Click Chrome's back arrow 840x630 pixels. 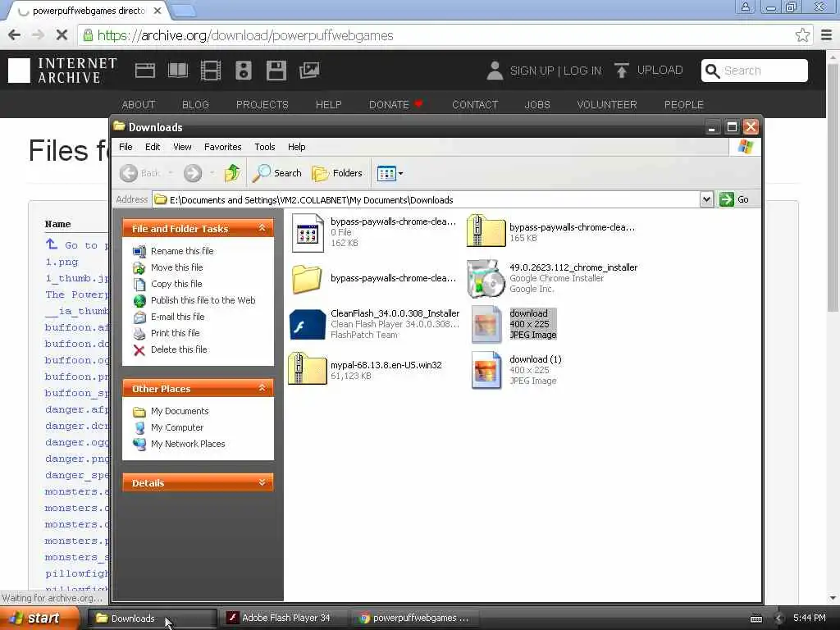click(x=14, y=35)
